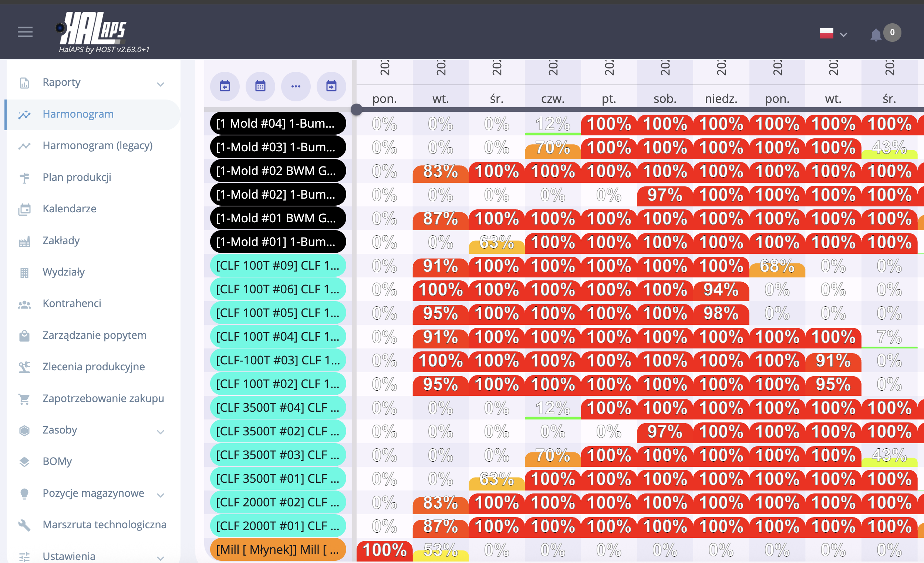This screenshot has height=563, width=924.
Task: Open the three-dots options button
Action: pos(296,86)
